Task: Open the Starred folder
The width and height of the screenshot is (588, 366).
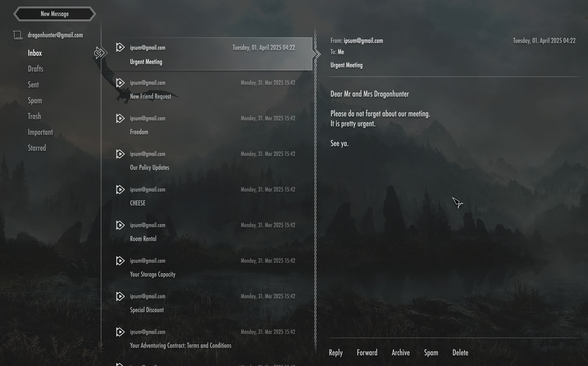Action: (37, 148)
